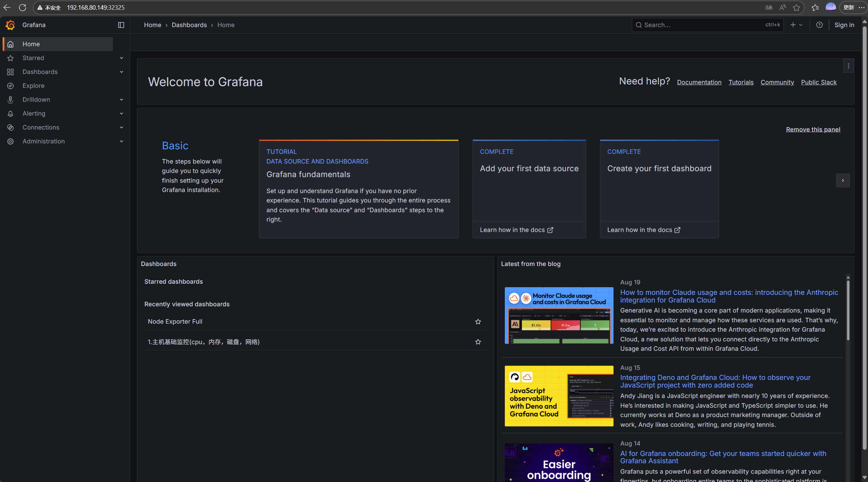Open the Dashboards sidebar item

(40, 72)
